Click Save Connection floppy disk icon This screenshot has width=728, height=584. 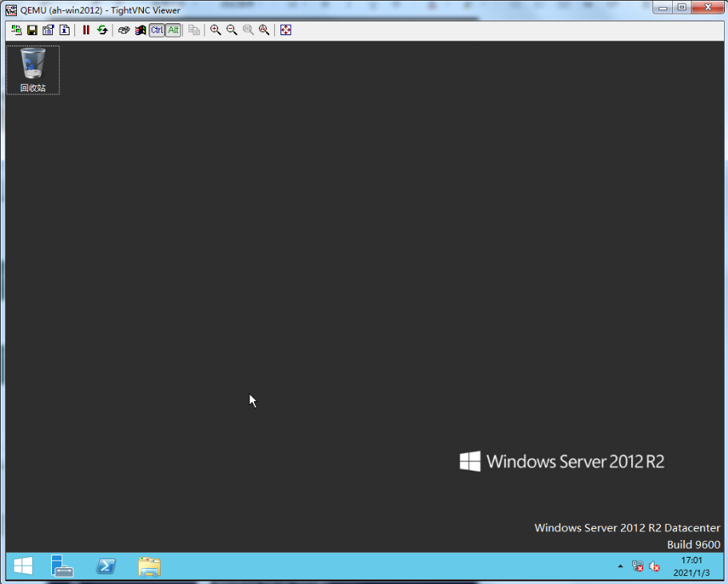point(32,30)
